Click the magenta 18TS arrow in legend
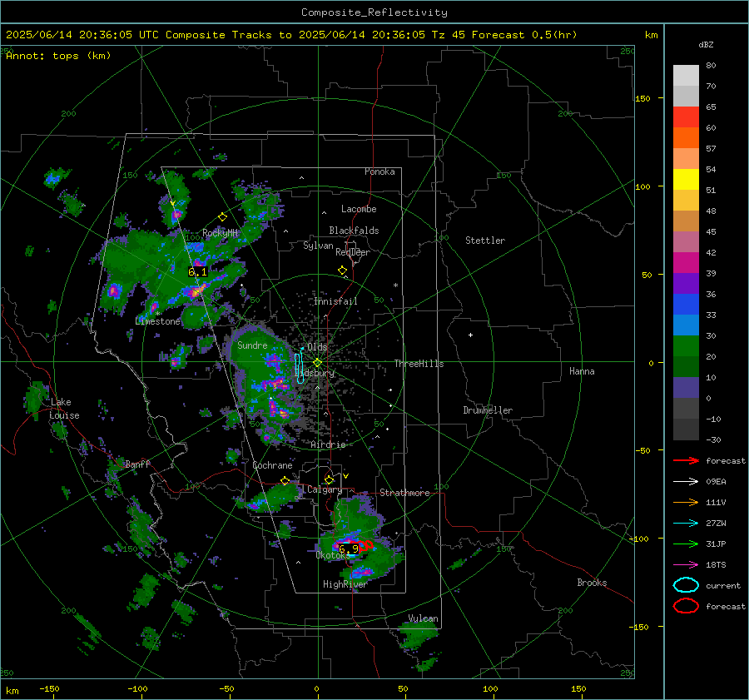The height and width of the screenshot is (700, 749). (x=686, y=565)
